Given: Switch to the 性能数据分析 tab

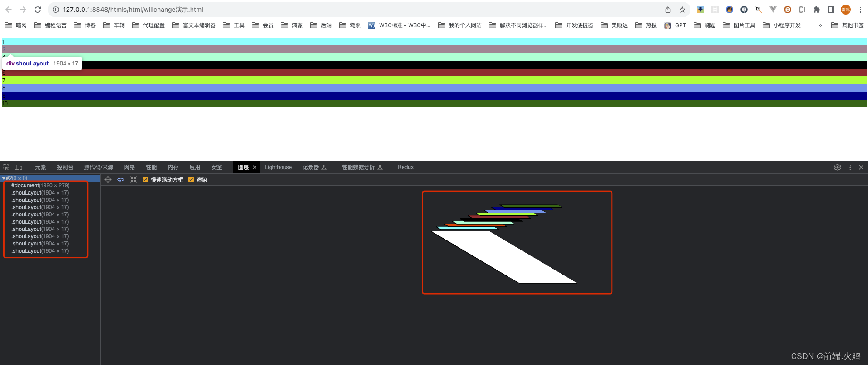Looking at the screenshot, I should [x=362, y=167].
